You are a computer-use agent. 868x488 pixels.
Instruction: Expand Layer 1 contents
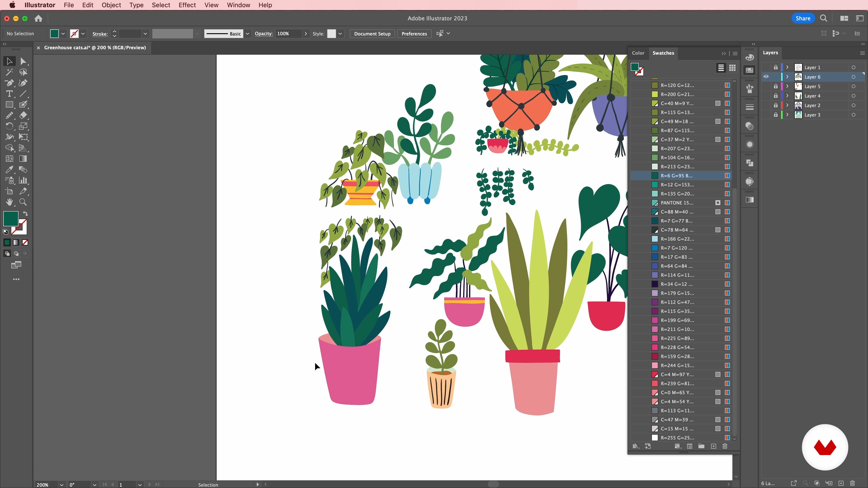click(x=788, y=67)
